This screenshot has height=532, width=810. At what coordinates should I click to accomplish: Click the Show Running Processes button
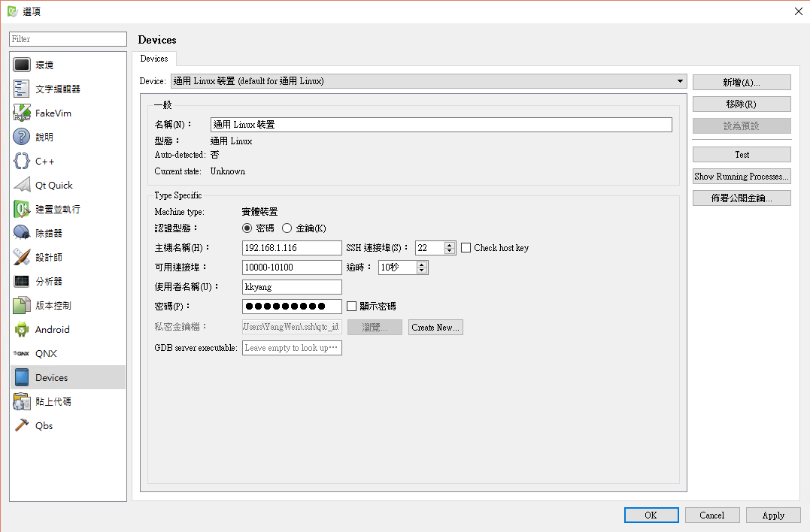[741, 176]
